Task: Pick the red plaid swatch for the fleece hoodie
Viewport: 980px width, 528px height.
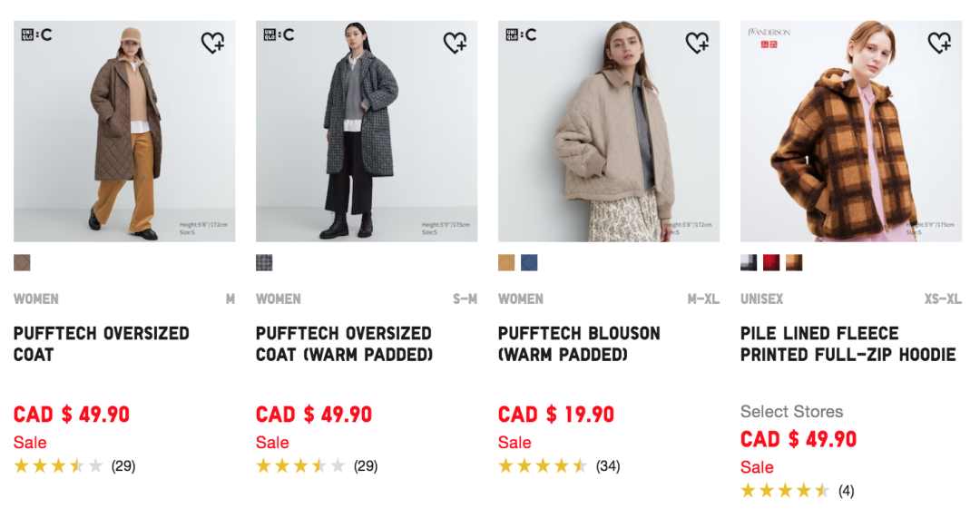Action: click(769, 262)
